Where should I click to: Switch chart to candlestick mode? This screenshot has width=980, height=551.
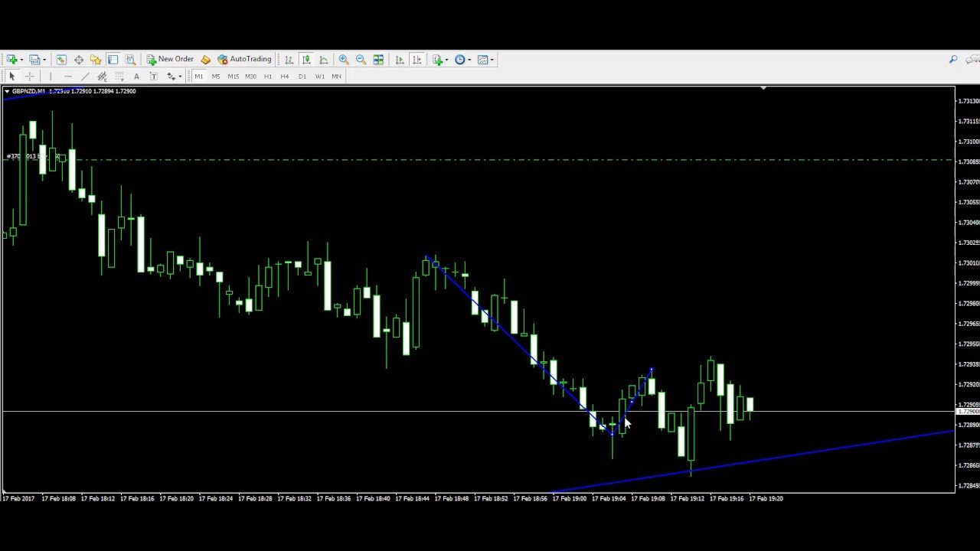(x=306, y=60)
